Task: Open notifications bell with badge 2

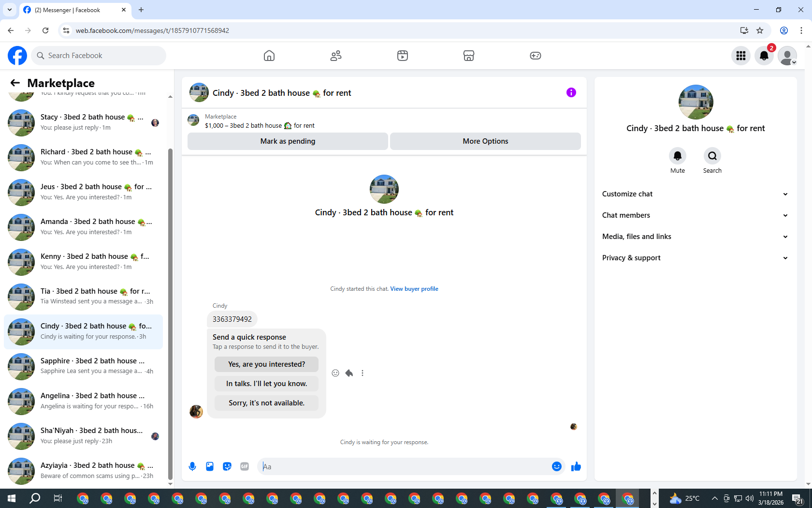Action: (764, 56)
